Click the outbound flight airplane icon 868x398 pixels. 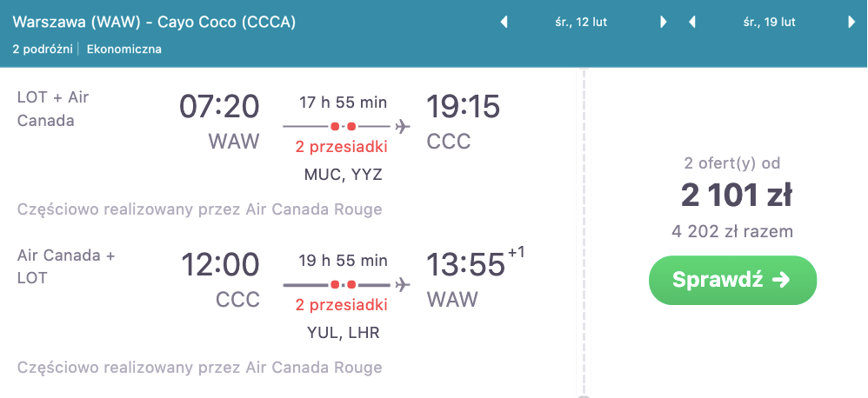tap(402, 127)
